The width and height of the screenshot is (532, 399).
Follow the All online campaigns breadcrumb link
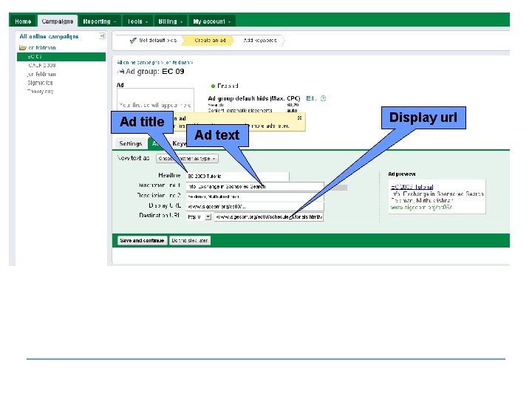click(x=138, y=62)
